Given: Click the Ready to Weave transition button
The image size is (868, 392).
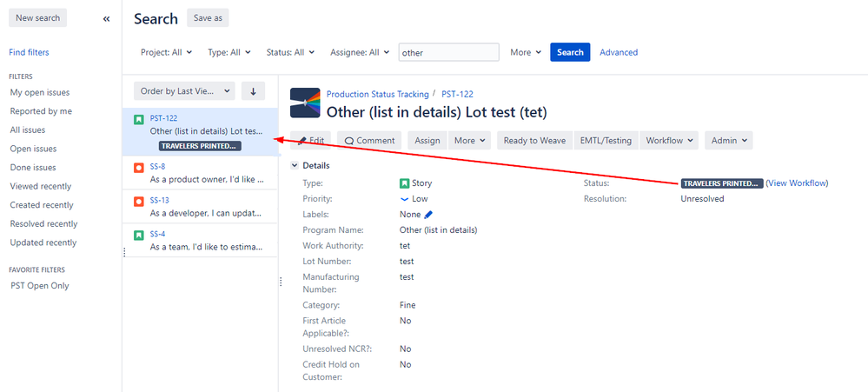Looking at the screenshot, I should (x=534, y=141).
